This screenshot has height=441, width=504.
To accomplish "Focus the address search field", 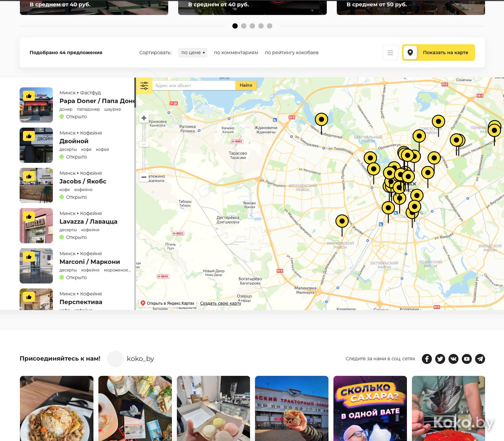I will point(194,86).
